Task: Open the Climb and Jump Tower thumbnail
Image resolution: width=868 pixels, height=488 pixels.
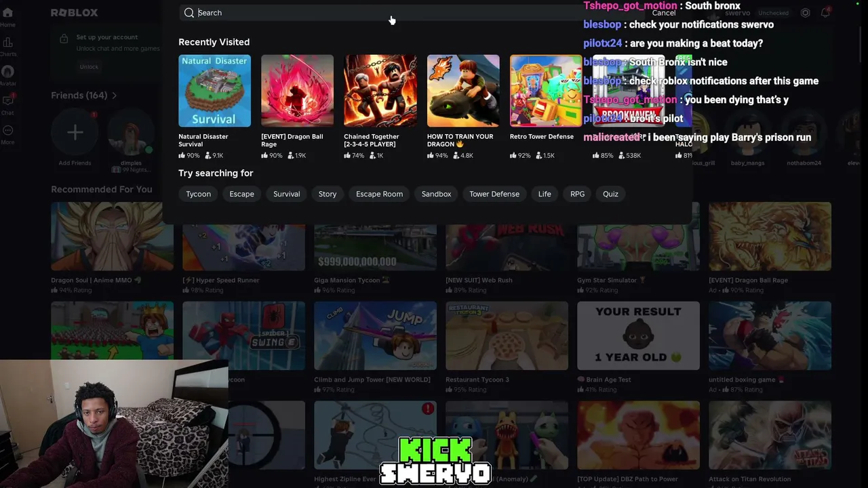Action: click(x=375, y=336)
